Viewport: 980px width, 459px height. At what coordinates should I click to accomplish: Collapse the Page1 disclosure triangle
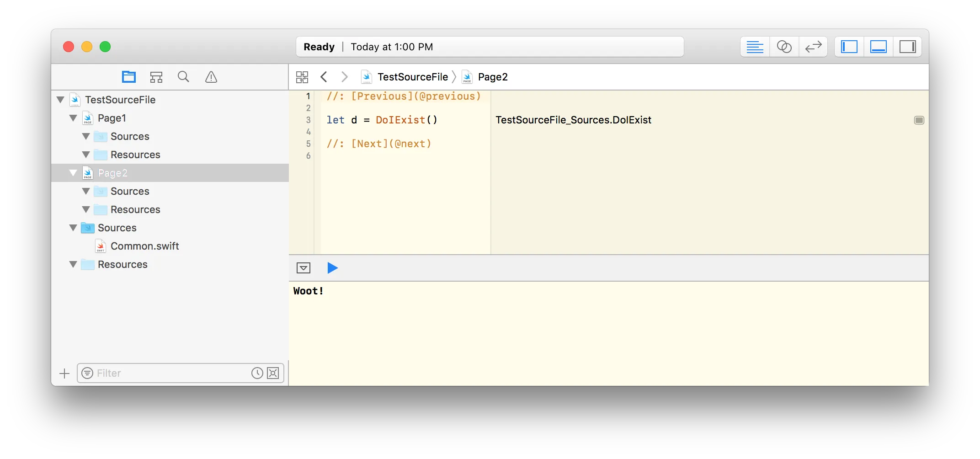[x=73, y=118]
